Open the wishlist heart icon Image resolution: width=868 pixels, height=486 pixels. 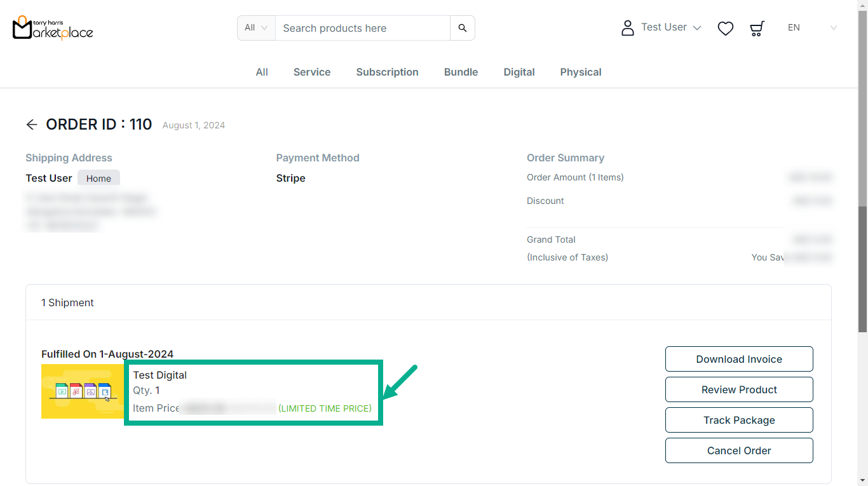point(725,28)
